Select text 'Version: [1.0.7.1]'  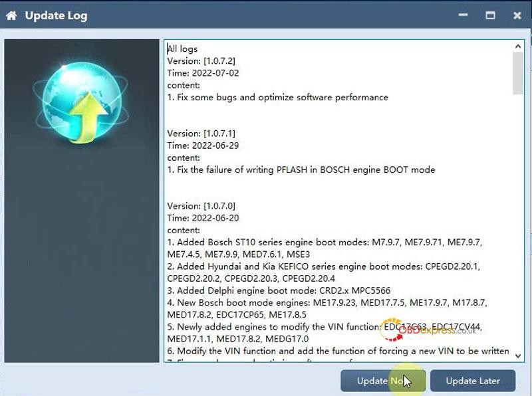[x=201, y=134]
